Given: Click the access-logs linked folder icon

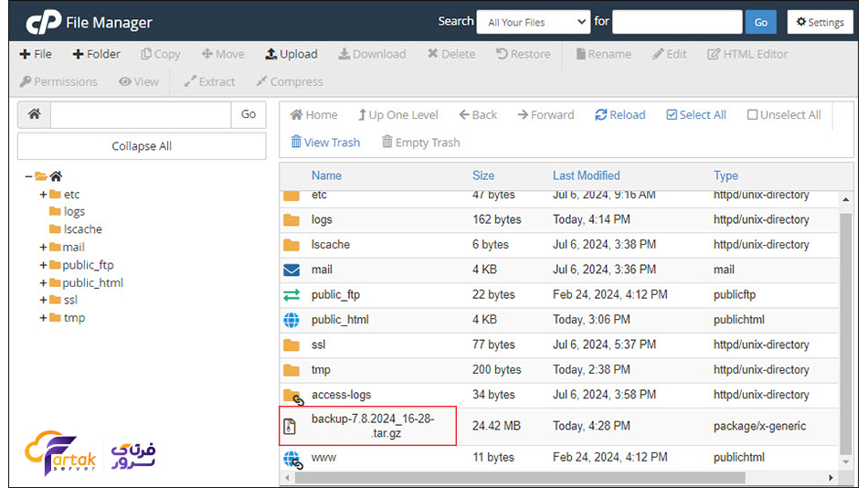Looking at the screenshot, I should 292,396.
